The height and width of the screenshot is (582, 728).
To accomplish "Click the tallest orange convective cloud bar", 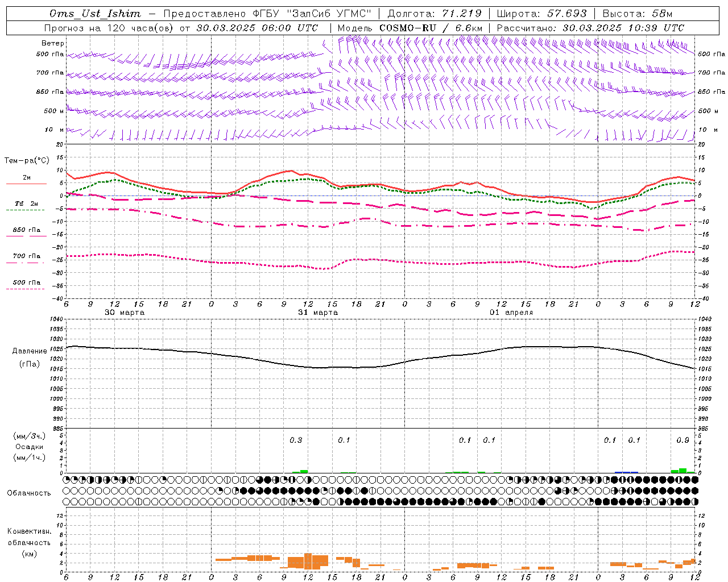I will coord(308,561).
